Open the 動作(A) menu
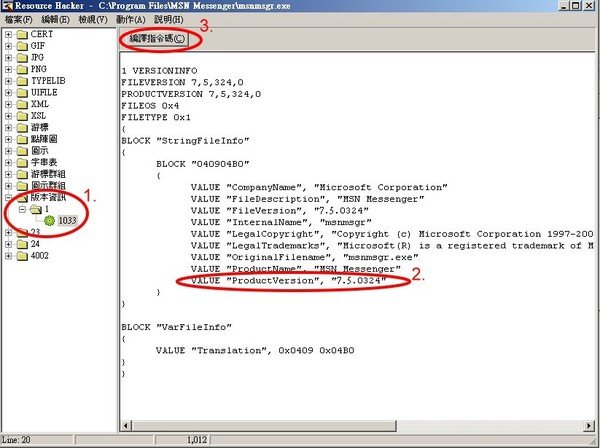Viewport: 600px width, 448px height. point(131,20)
